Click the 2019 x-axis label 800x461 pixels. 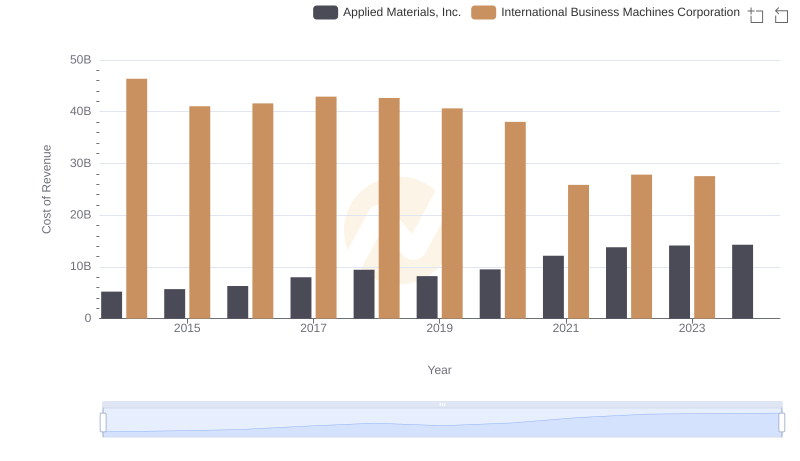[440, 328]
